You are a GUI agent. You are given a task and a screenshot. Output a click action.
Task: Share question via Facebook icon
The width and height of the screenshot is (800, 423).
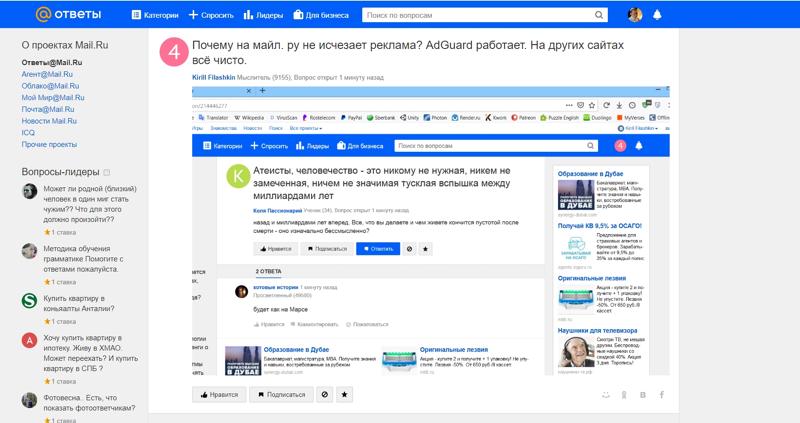pos(661,395)
